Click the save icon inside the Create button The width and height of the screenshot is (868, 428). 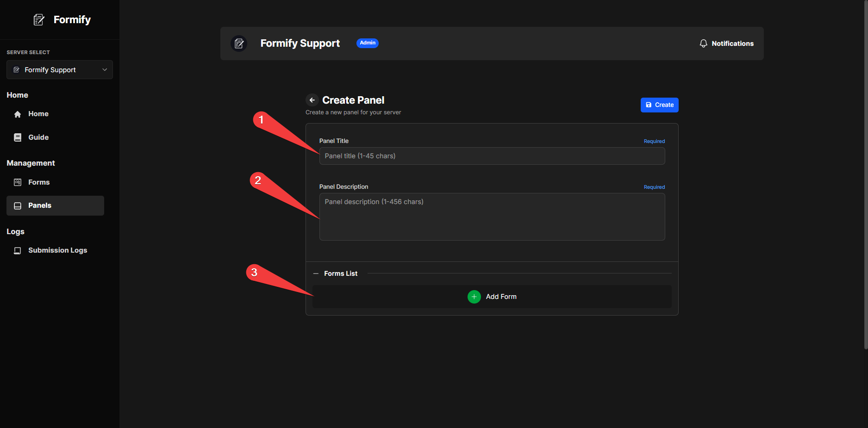tap(649, 105)
